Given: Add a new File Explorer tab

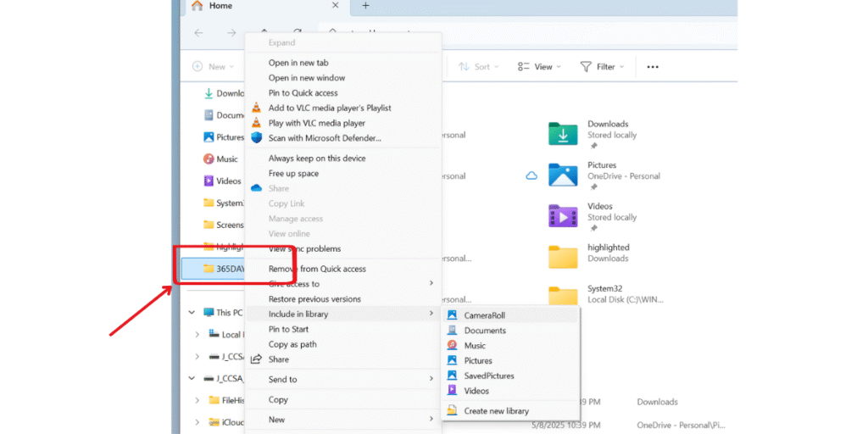Looking at the screenshot, I should (x=365, y=6).
